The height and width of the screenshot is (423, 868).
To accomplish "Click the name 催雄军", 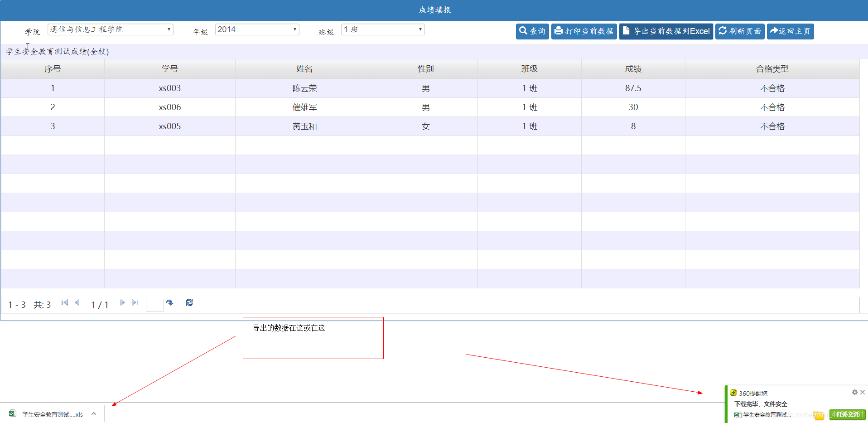I will [304, 107].
